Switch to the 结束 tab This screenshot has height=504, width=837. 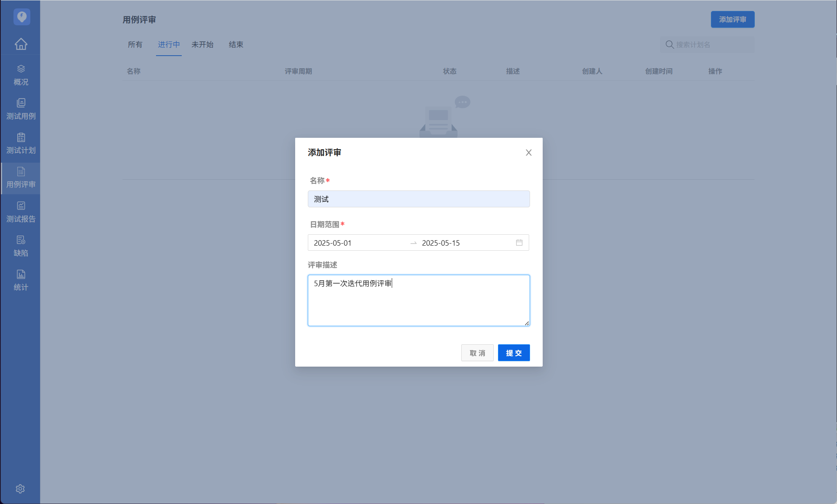[236, 45]
